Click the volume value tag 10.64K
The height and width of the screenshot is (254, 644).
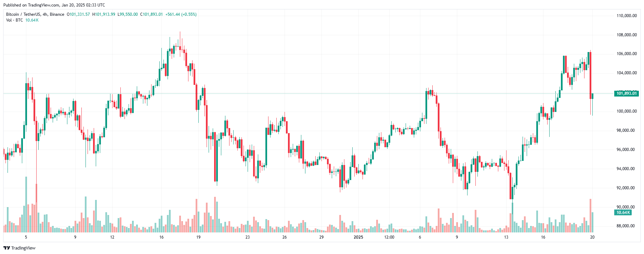623,213
